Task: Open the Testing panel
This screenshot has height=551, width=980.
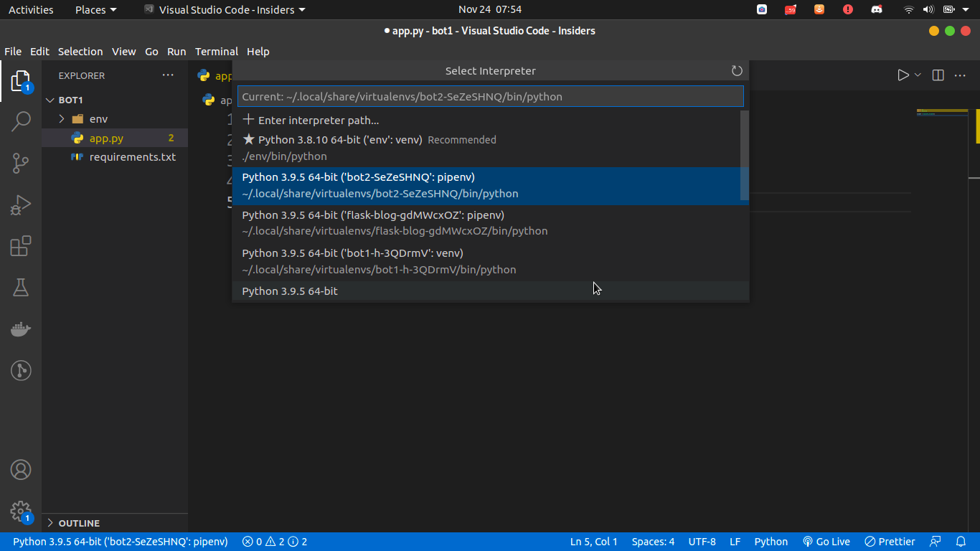Action: click(x=21, y=288)
